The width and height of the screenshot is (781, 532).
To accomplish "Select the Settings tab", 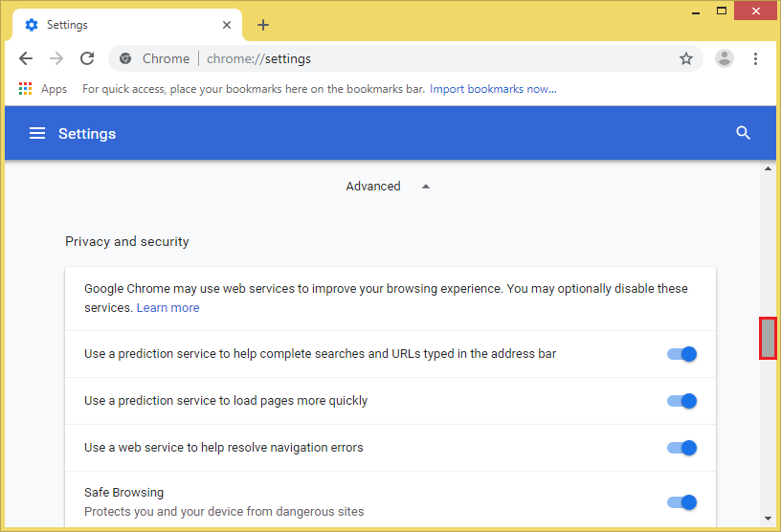I will tap(127, 25).
